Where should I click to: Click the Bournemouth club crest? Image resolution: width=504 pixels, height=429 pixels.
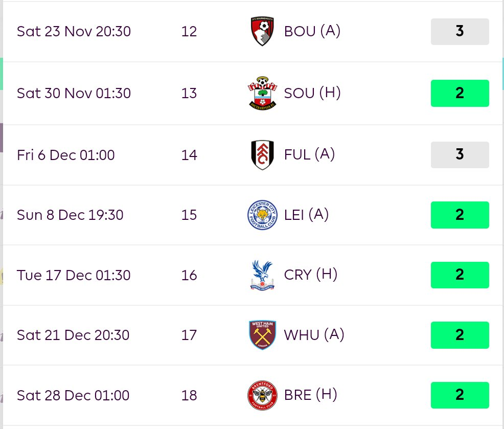pos(262,31)
